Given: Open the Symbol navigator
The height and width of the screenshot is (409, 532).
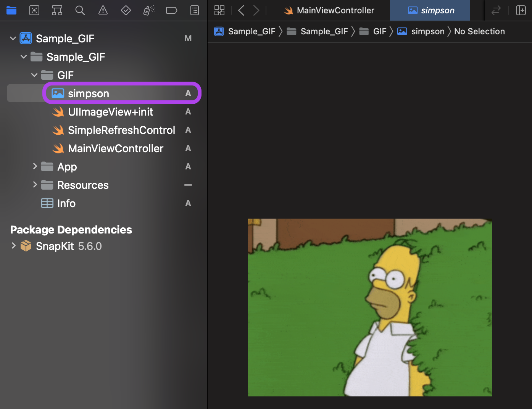Looking at the screenshot, I should click(x=57, y=10).
